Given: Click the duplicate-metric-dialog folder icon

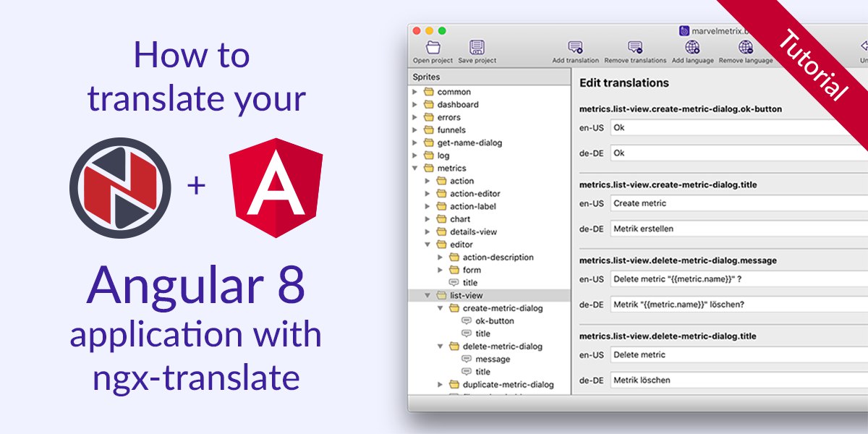Looking at the screenshot, I should coord(454,384).
